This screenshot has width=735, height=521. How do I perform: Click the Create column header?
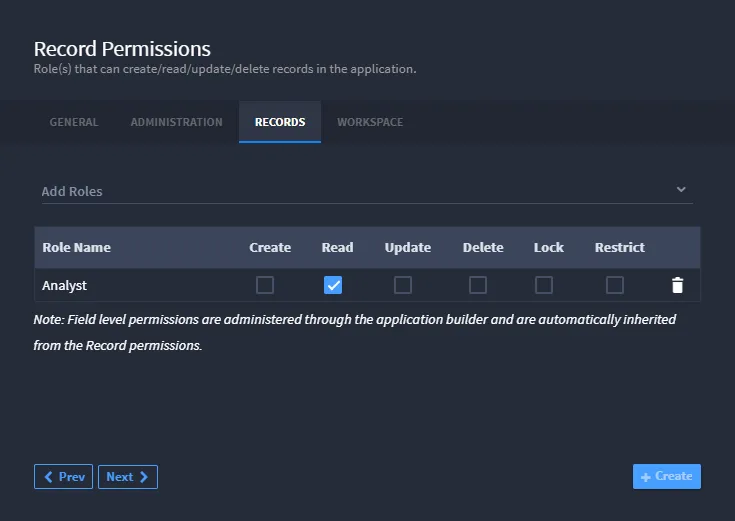tap(270, 247)
